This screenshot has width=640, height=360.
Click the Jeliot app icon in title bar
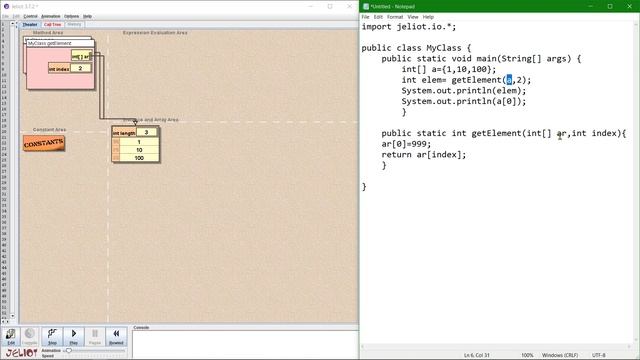(x=6, y=6)
